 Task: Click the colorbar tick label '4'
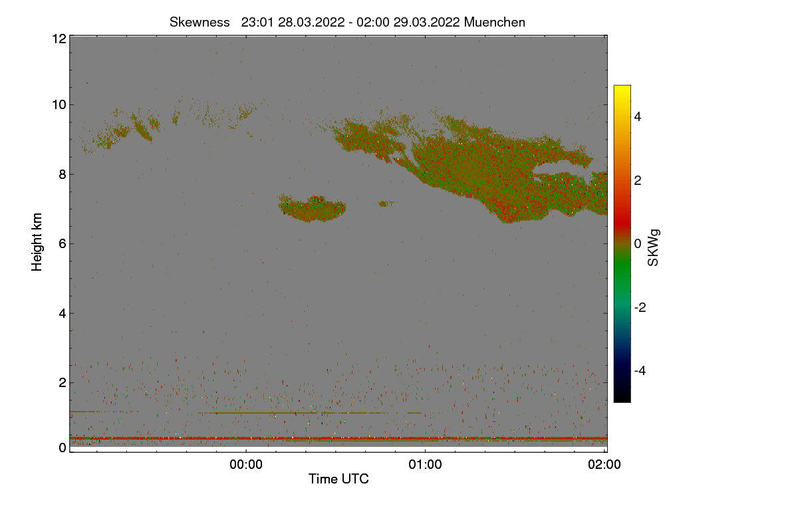[638, 116]
